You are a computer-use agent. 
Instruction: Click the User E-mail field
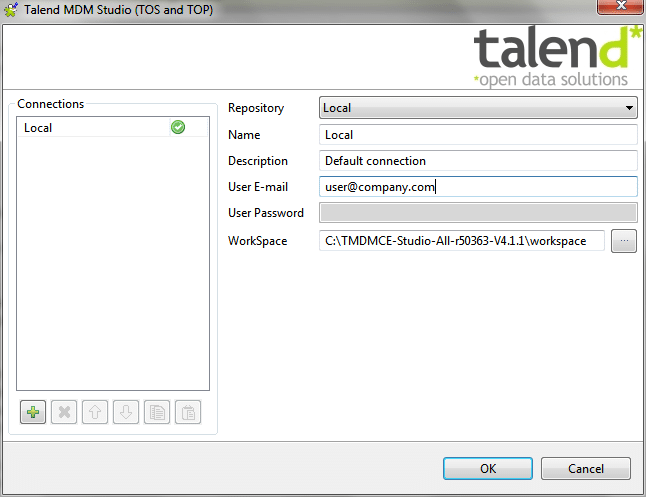pos(478,186)
